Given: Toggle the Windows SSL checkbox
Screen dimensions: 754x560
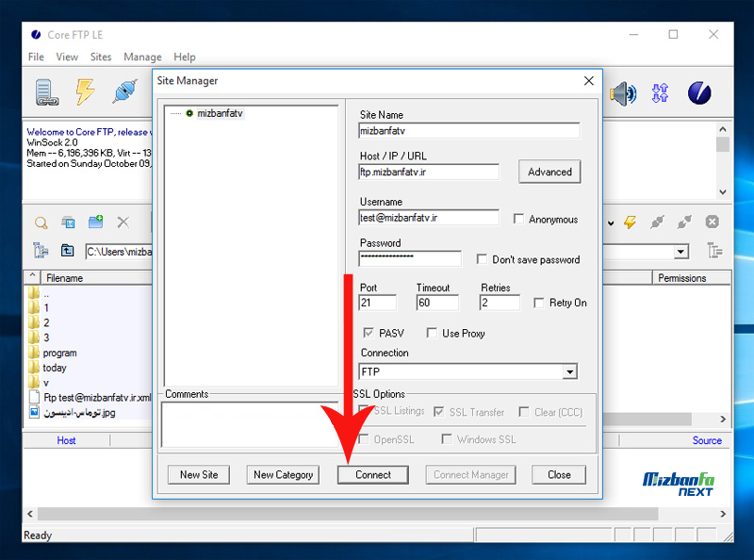Looking at the screenshot, I should [447, 439].
